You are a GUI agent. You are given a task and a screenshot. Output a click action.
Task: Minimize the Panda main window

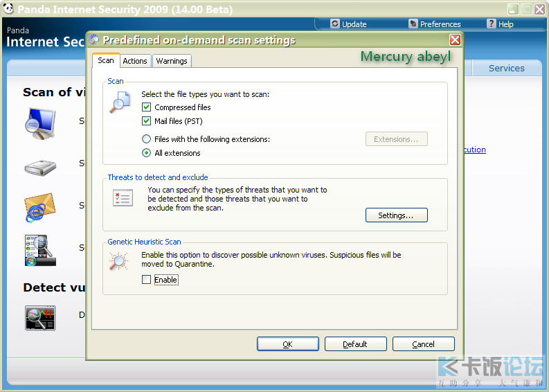pyautogui.click(x=513, y=9)
